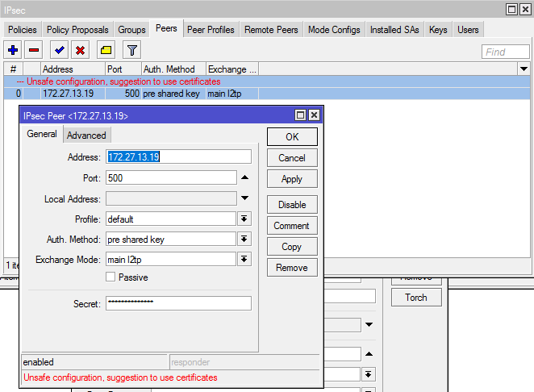Open Peer Profiles tab
This screenshot has height=392, width=534.
point(211,30)
